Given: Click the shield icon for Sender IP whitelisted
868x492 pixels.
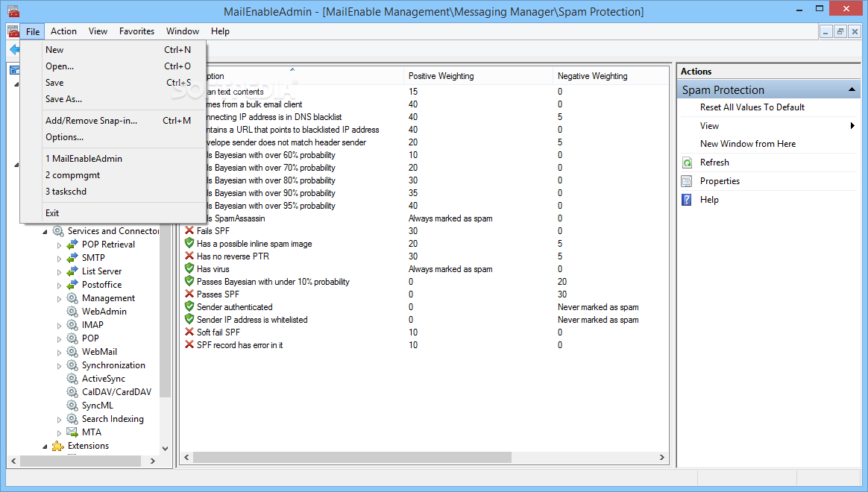Looking at the screenshot, I should 189,320.
